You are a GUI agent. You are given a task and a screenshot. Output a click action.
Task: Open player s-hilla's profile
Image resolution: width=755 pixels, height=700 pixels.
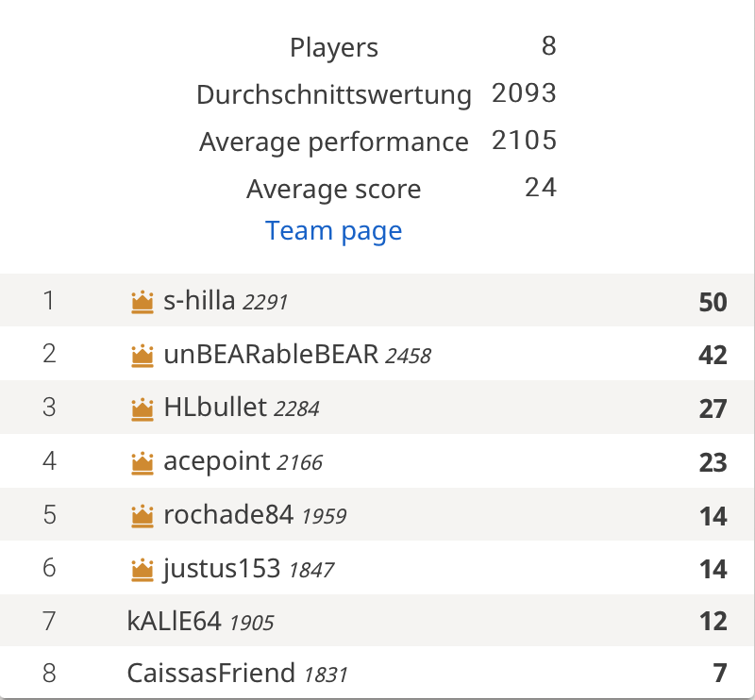click(x=199, y=301)
